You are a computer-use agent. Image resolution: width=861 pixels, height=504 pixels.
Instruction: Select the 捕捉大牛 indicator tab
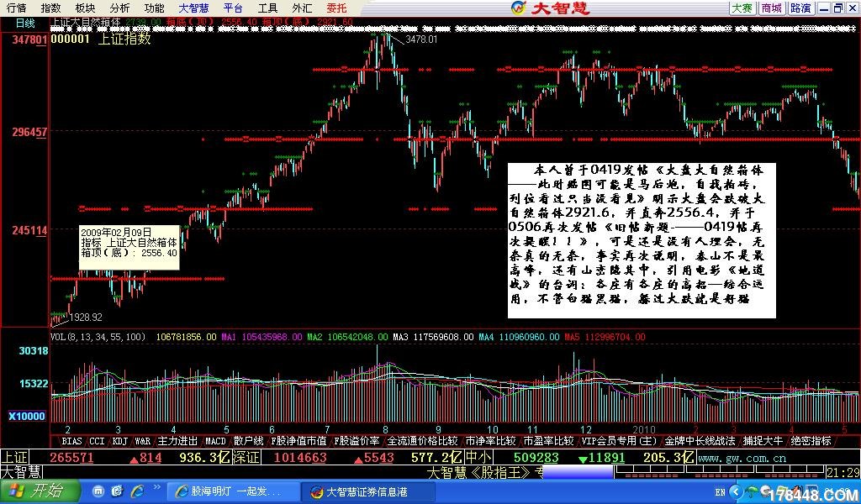tap(763, 440)
